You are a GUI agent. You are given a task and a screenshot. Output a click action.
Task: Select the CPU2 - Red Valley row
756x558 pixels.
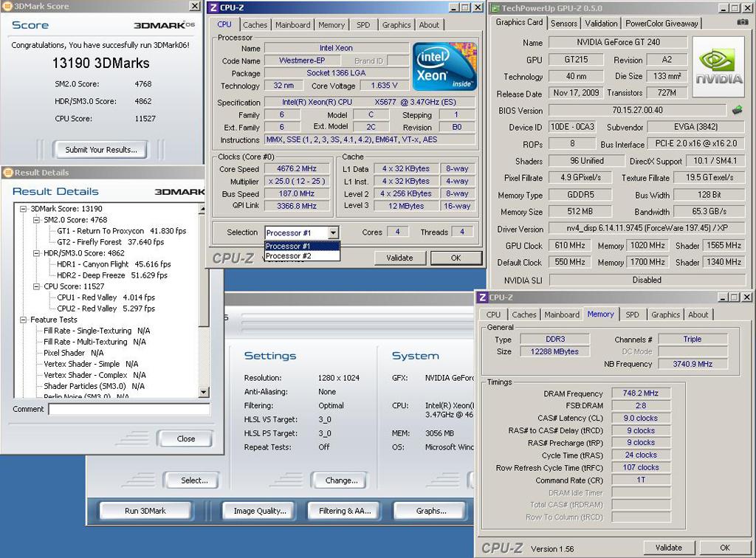coord(106,309)
